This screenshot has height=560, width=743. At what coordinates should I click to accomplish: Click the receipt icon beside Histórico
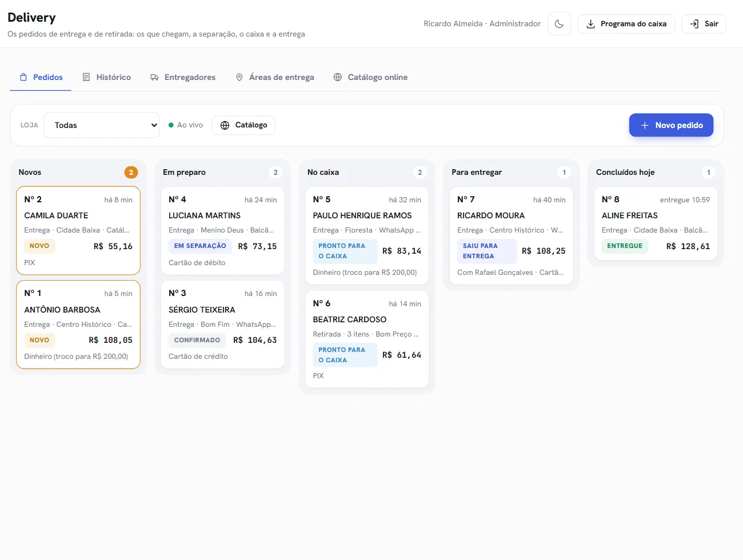tap(86, 77)
